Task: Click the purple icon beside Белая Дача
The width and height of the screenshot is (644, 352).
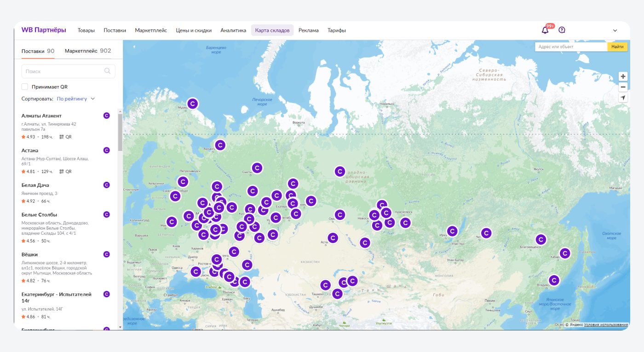Action: (x=107, y=185)
